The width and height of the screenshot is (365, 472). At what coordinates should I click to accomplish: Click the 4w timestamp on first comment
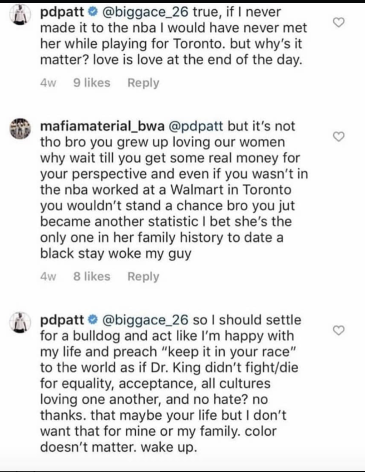[x=48, y=83]
